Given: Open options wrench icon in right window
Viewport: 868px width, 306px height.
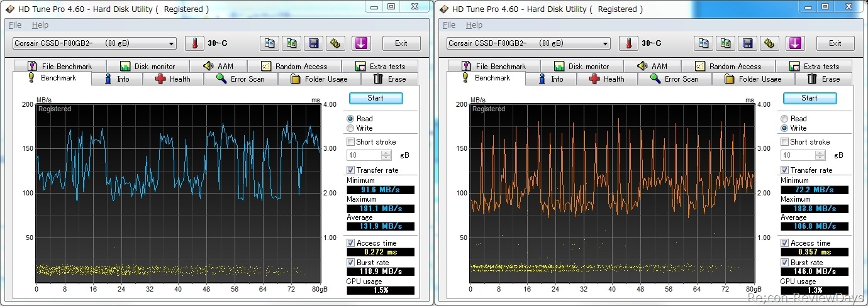Looking at the screenshot, I should pos(769,43).
